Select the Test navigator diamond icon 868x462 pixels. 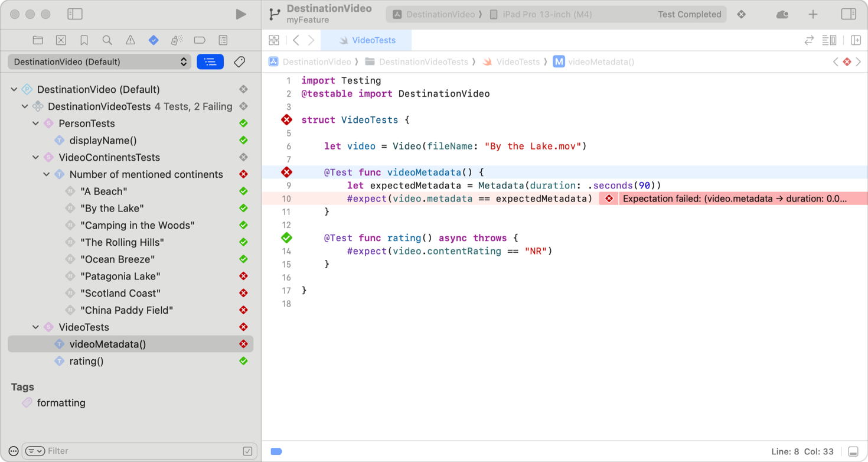coord(154,40)
